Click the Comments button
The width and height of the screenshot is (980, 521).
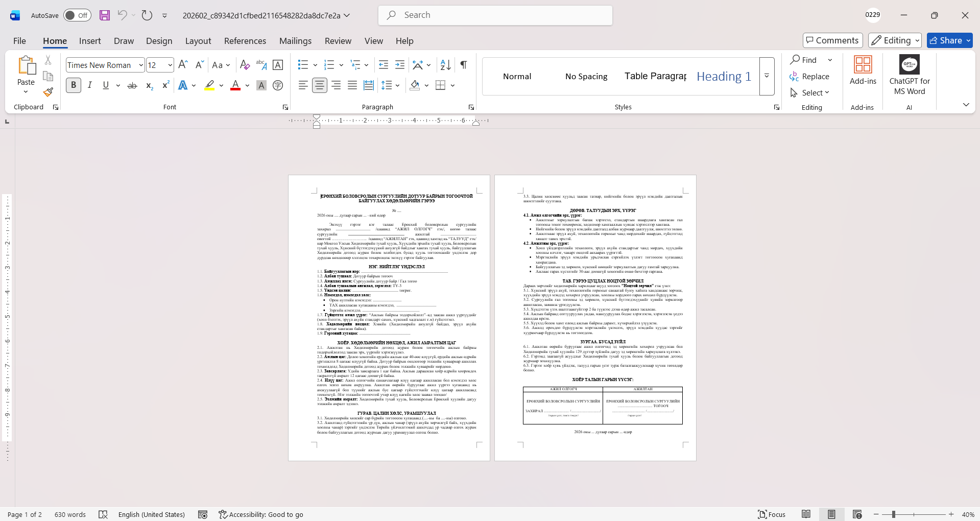(832, 40)
